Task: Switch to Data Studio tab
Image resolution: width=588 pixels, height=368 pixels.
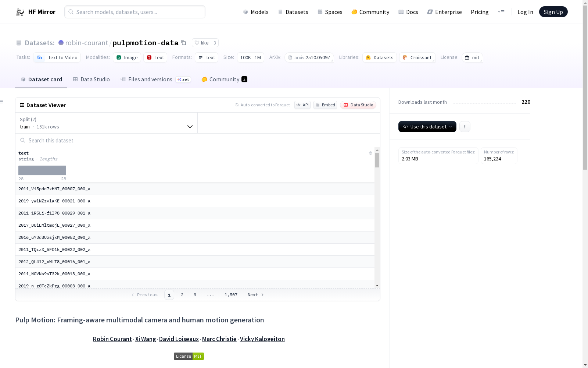Action: tap(91, 79)
